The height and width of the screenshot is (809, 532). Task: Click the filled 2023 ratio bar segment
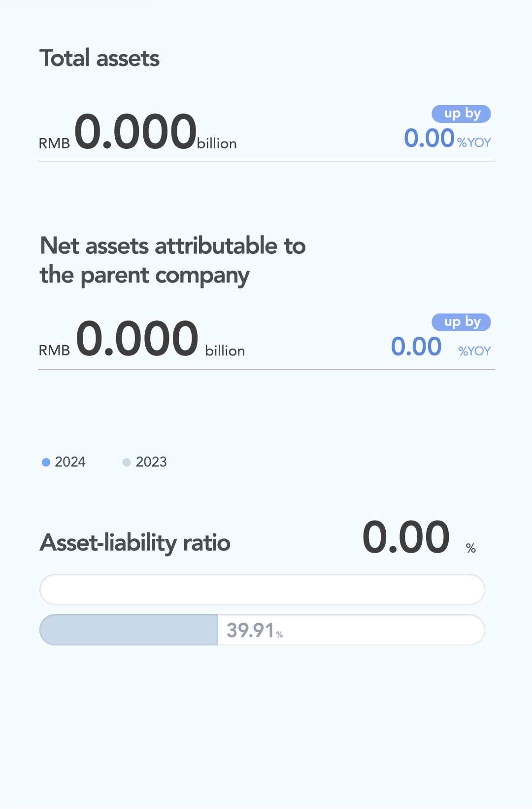tap(129, 630)
